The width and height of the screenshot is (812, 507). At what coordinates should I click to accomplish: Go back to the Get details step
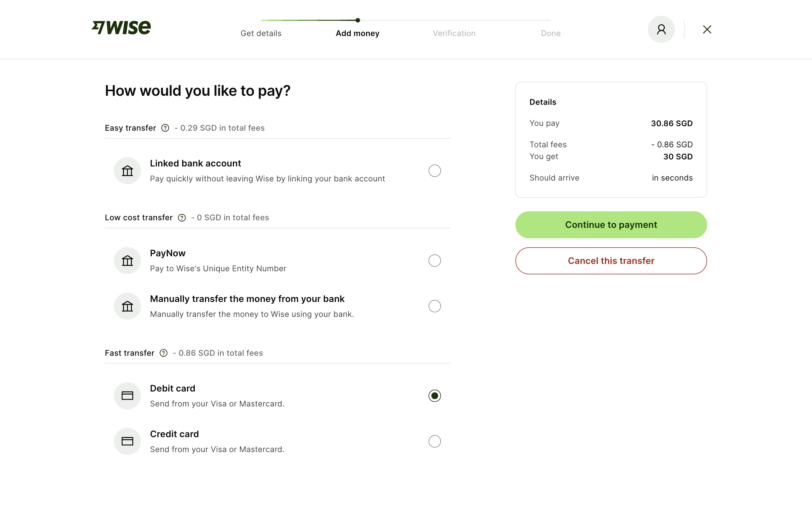tap(261, 34)
